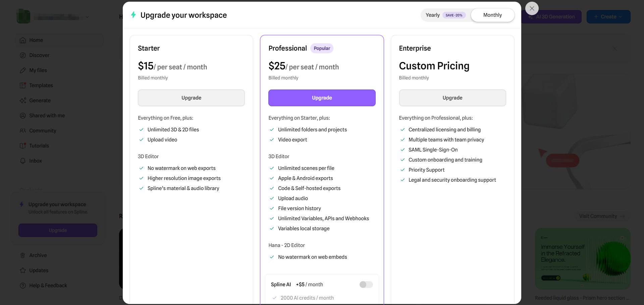Open Generate in the sidebar
644x305 pixels.
(x=60, y=101)
